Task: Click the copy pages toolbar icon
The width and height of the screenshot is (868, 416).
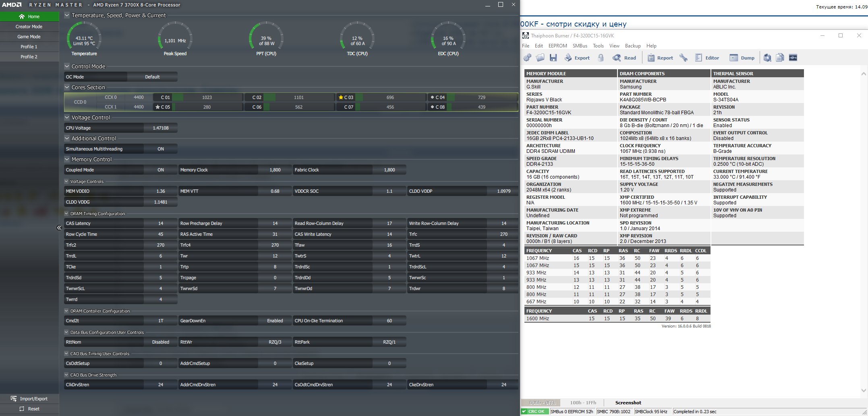Action: [780, 58]
